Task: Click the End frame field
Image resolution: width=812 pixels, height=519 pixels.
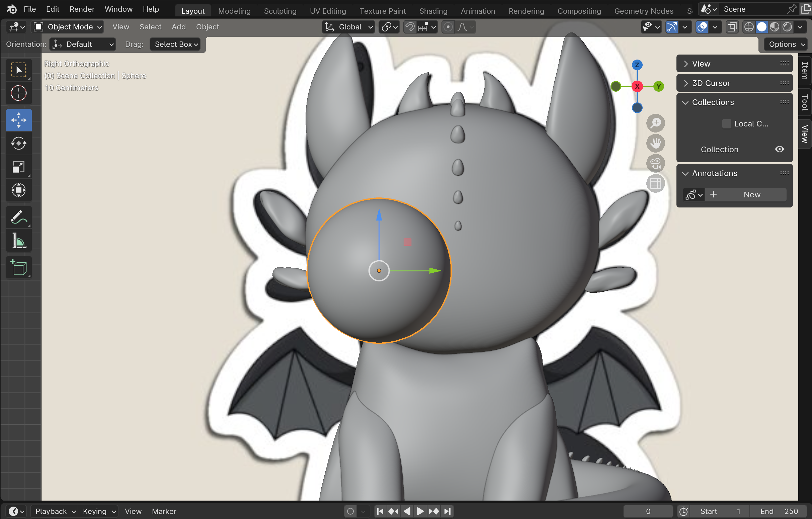Action: tap(779, 511)
